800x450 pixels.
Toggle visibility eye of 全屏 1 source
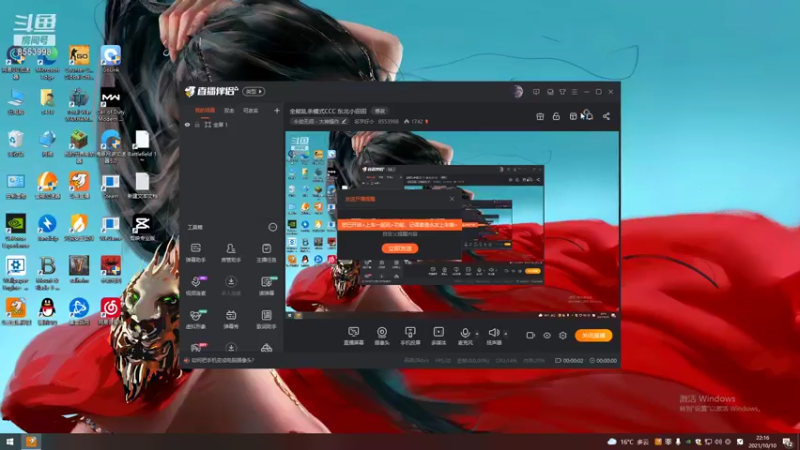187,124
